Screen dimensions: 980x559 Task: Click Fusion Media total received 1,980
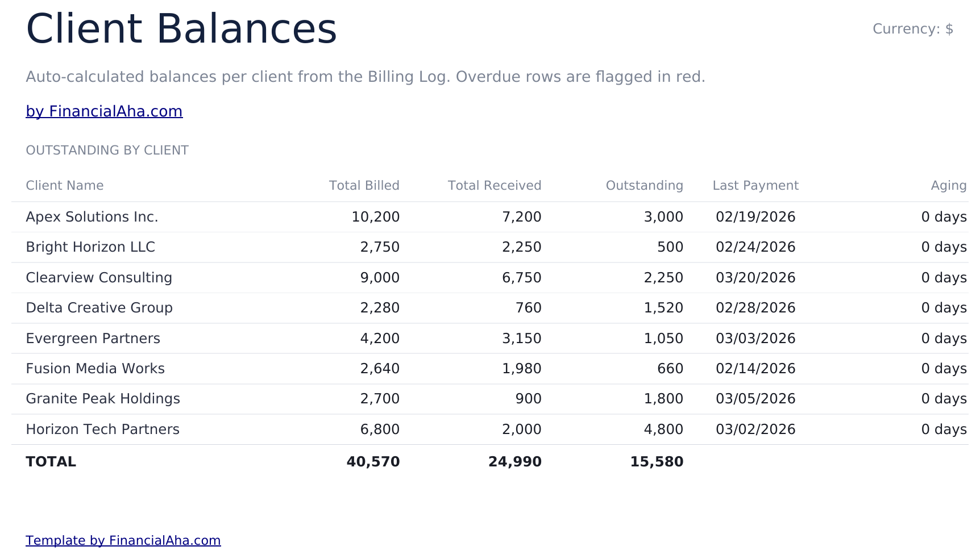click(x=522, y=369)
